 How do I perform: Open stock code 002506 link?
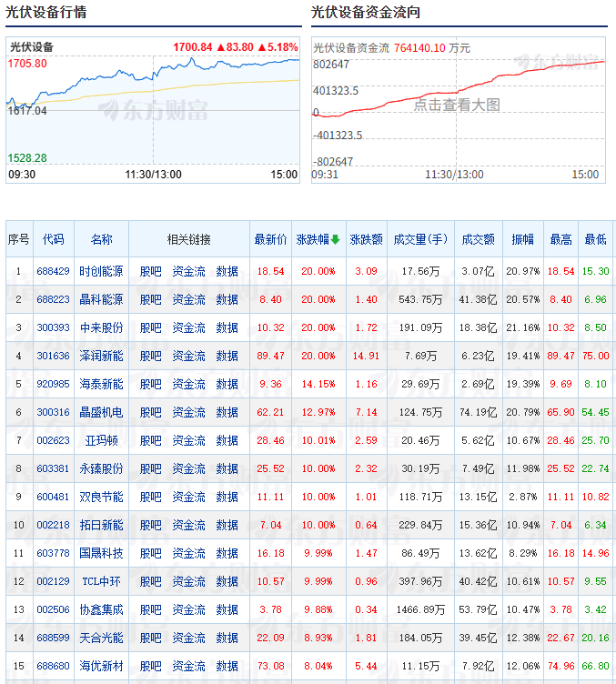click(x=53, y=609)
